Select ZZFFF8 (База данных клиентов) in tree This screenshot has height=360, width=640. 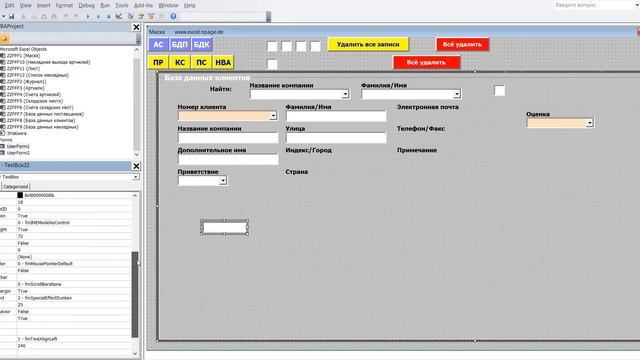tap(40, 120)
